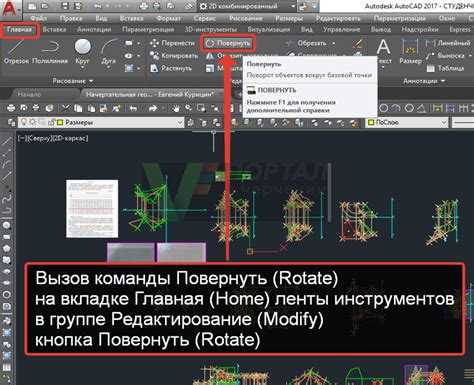Open the Надстройки ribbon tab
The image size is (474, 385).
(420, 30)
